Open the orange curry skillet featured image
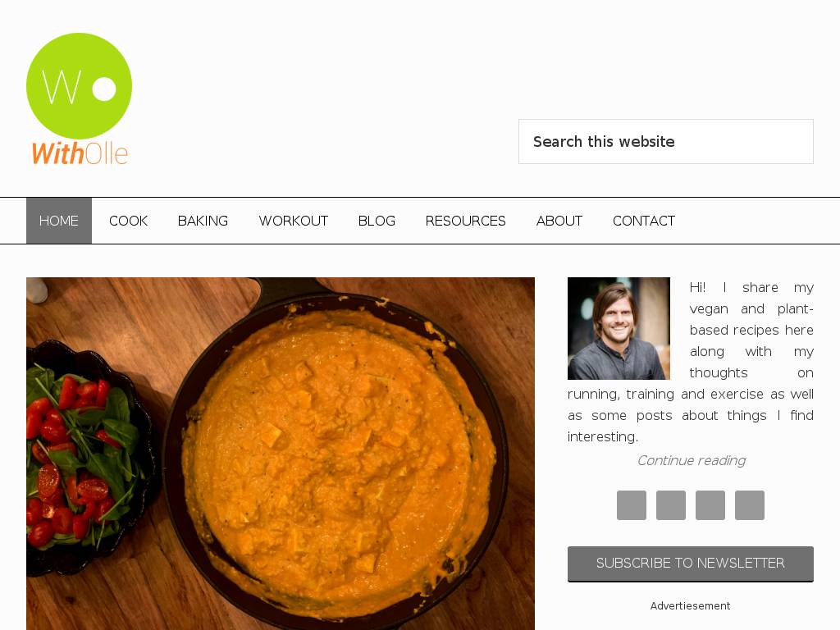The width and height of the screenshot is (840, 630). (x=281, y=454)
